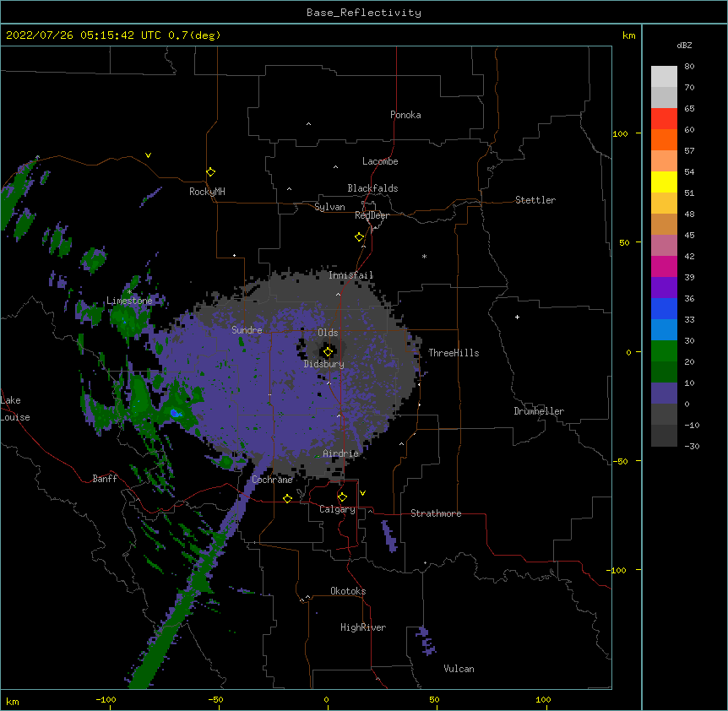Image resolution: width=728 pixels, height=711 pixels.
Task: Pick the bright green 30 dBZ legend swatch
Action: click(664, 351)
